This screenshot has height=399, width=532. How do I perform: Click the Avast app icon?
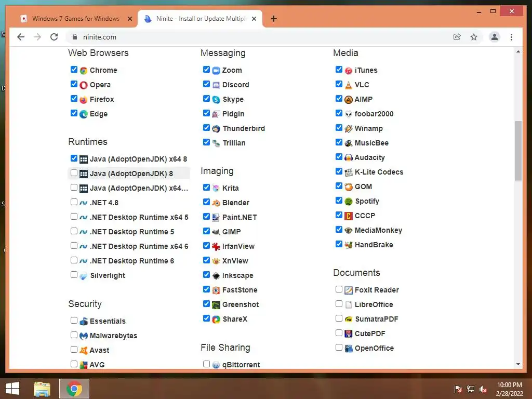(84, 351)
